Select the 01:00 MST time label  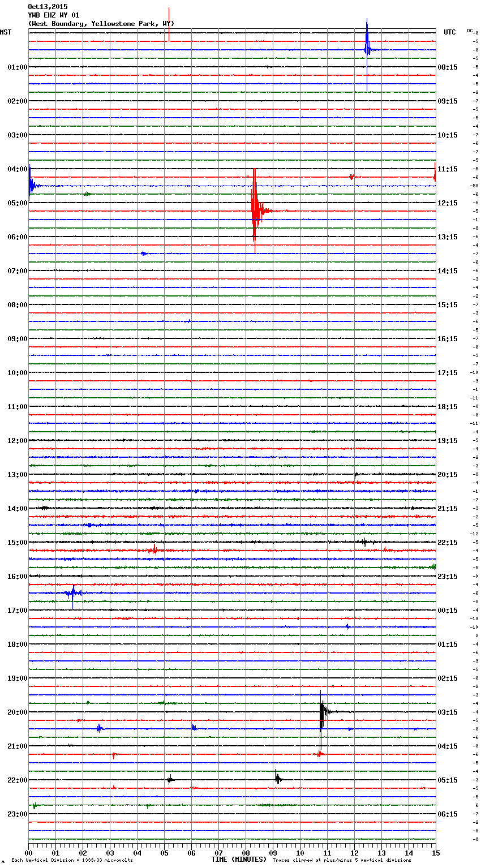point(18,67)
